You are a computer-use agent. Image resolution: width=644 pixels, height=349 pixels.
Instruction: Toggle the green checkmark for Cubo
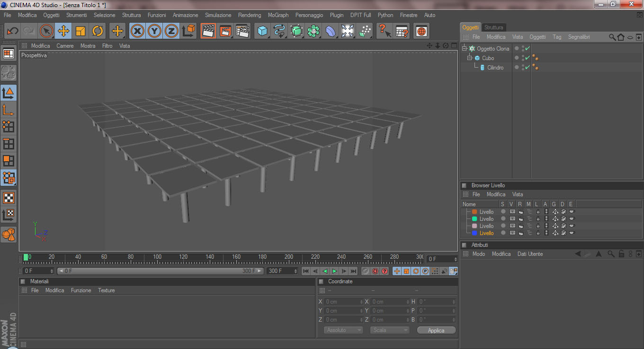pyautogui.click(x=528, y=58)
